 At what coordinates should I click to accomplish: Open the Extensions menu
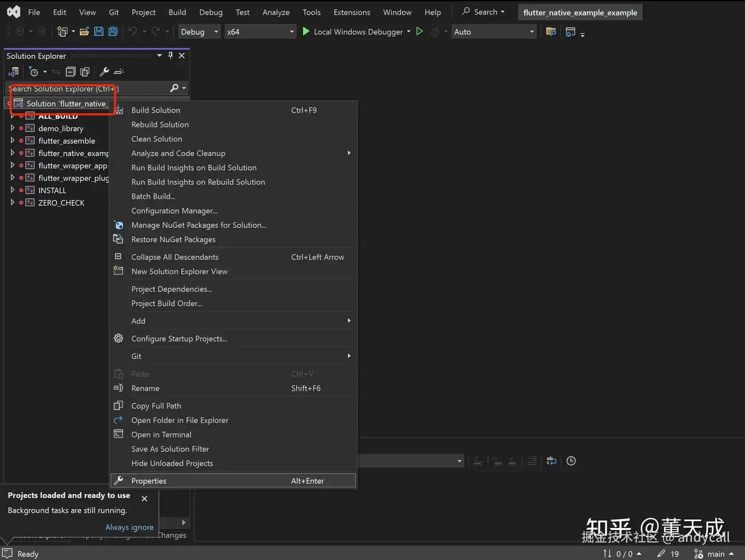click(x=352, y=12)
